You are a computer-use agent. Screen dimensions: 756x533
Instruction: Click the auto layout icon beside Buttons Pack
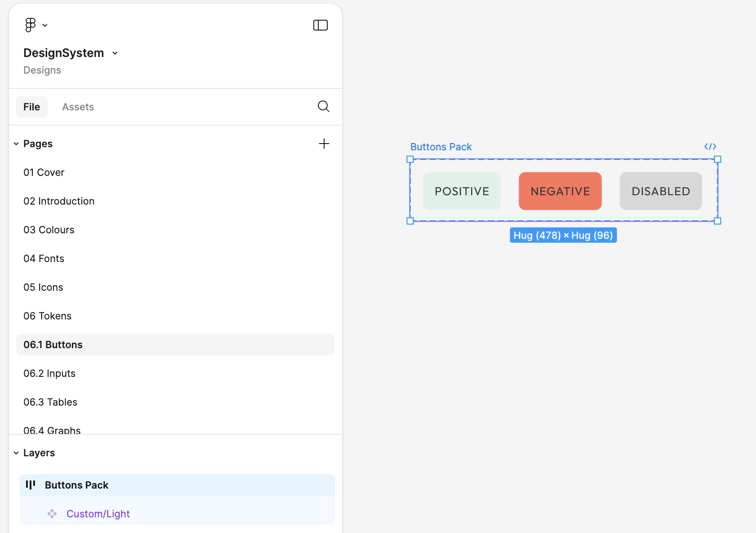coord(31,485)
